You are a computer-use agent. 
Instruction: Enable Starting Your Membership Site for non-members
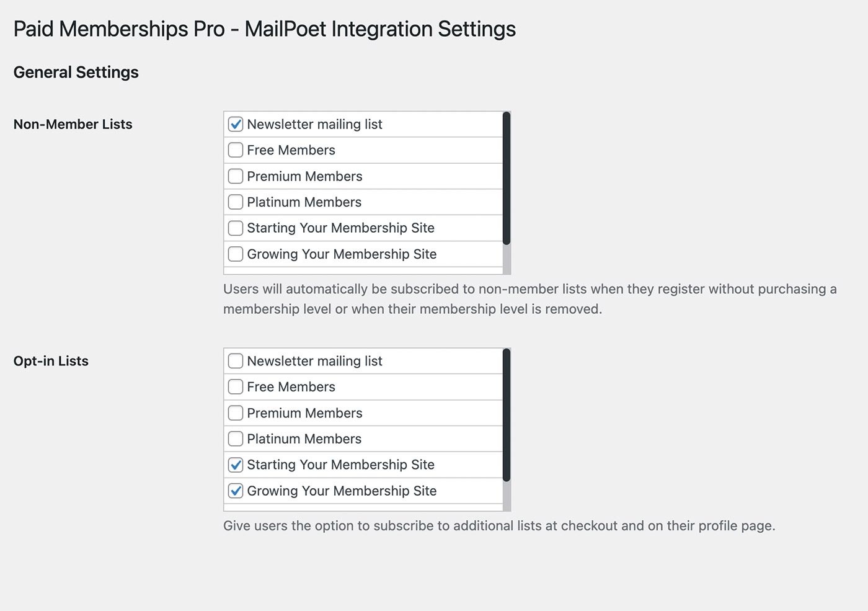tap(236, 228)
